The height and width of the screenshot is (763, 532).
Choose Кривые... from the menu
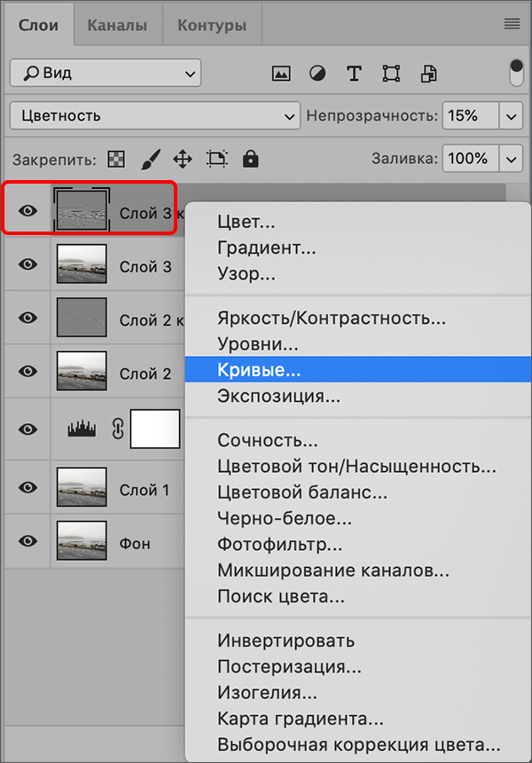coord(259,370)
